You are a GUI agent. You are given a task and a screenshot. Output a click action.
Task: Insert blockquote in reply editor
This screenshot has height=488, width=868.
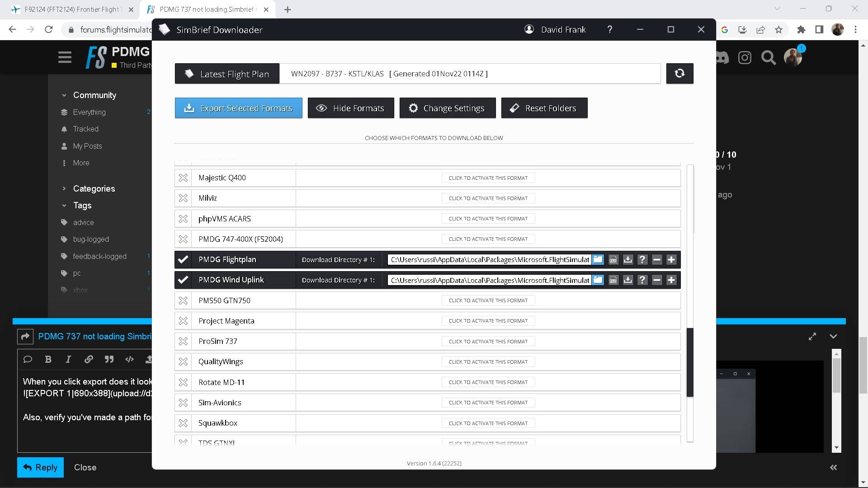point(109,359)
